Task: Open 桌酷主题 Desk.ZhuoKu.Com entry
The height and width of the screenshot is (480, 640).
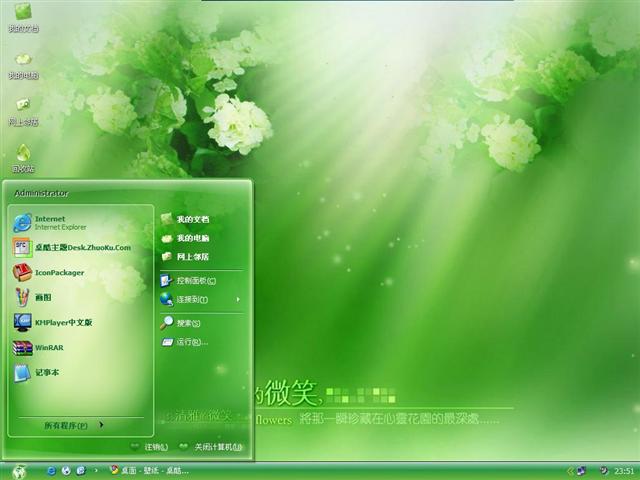Action: tap(80, 247)
